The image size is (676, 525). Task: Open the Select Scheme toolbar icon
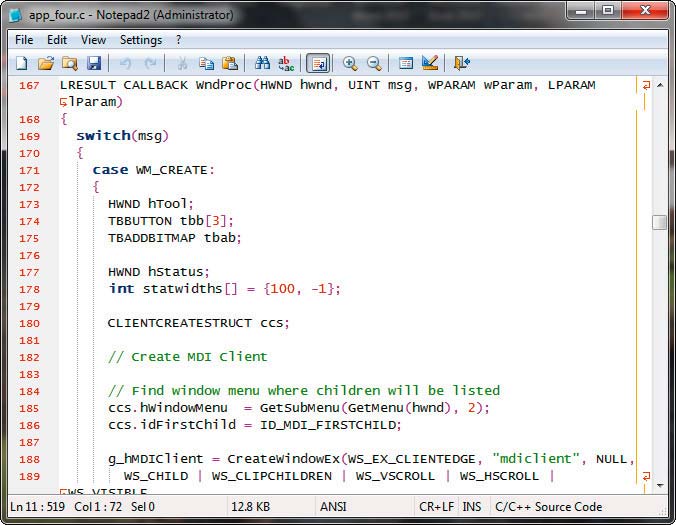(406, 63)
